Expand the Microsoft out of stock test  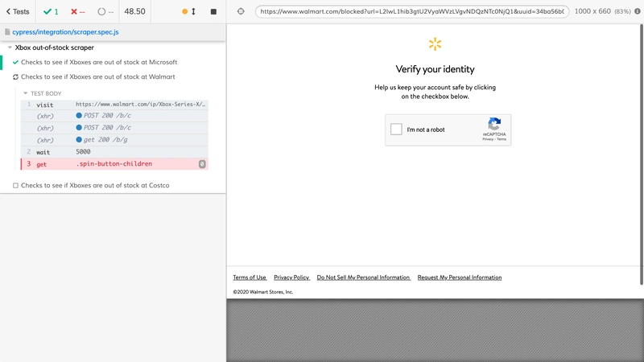click(x=99, y=62)
